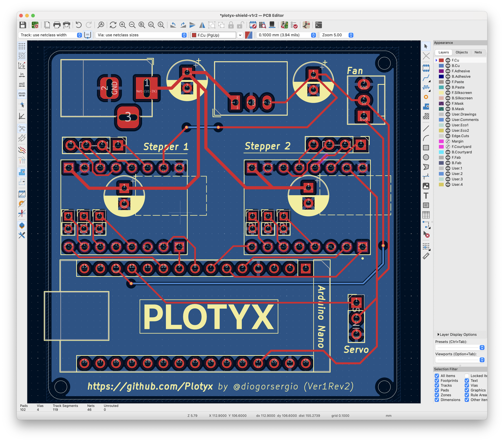Select the B.Silkscreen layer row

(460, 98)
